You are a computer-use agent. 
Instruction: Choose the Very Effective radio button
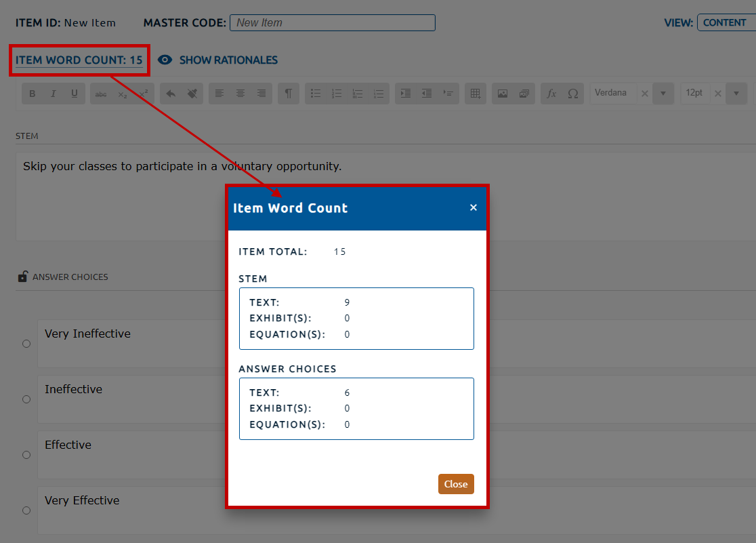click(26, 510)
